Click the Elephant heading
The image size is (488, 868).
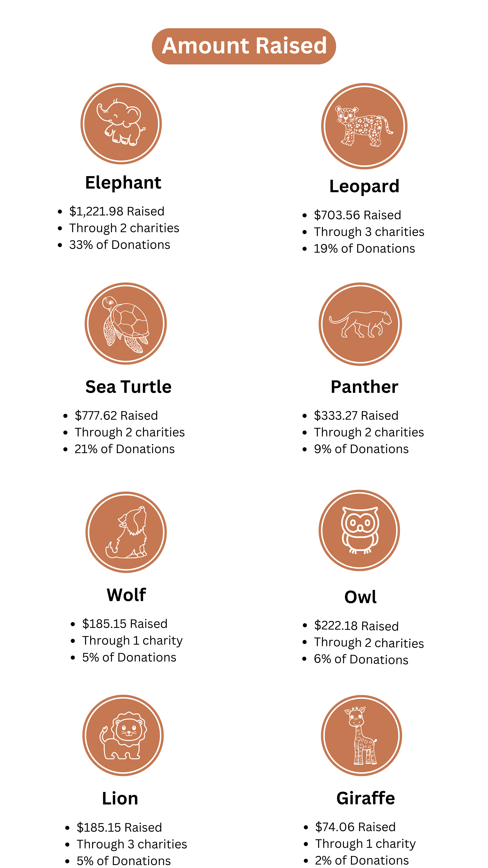(123, 183)
